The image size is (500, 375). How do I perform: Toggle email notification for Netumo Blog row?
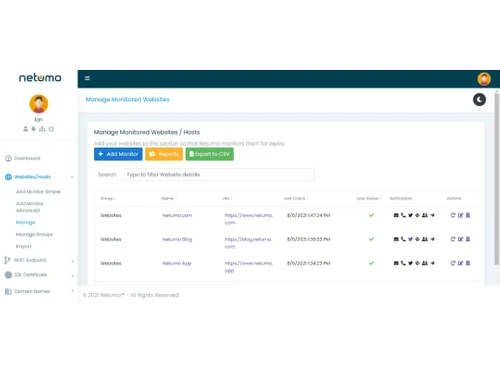pyautogui.click(x=396, y=239)
